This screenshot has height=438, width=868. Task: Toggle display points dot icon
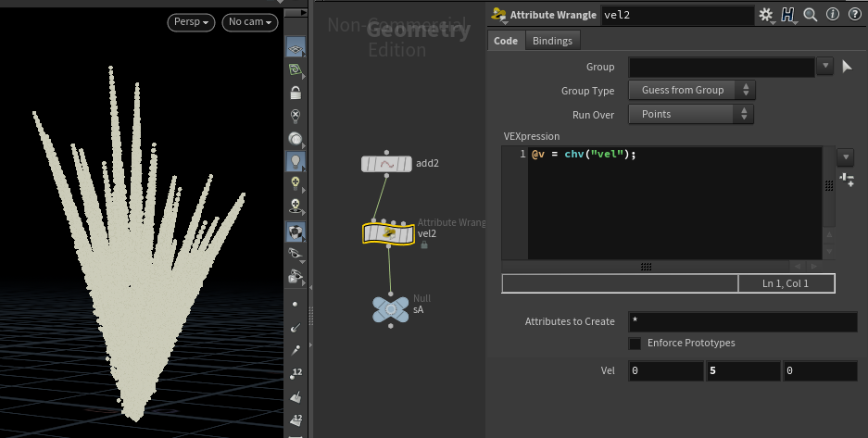click(296, 304)
